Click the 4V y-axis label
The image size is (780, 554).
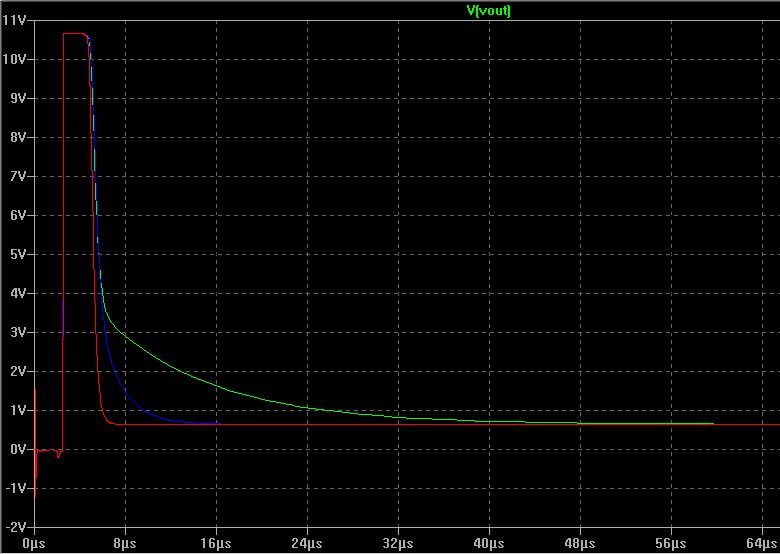point(17,293)
